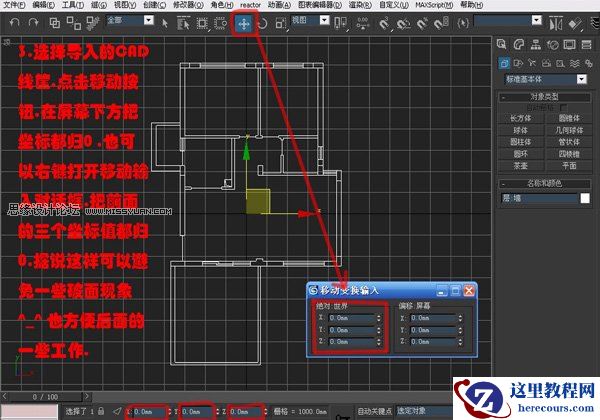Toggle the Keyboard Shortcut Override icon
This screenshot has width=600, height=420.
(x=362, y=23)
